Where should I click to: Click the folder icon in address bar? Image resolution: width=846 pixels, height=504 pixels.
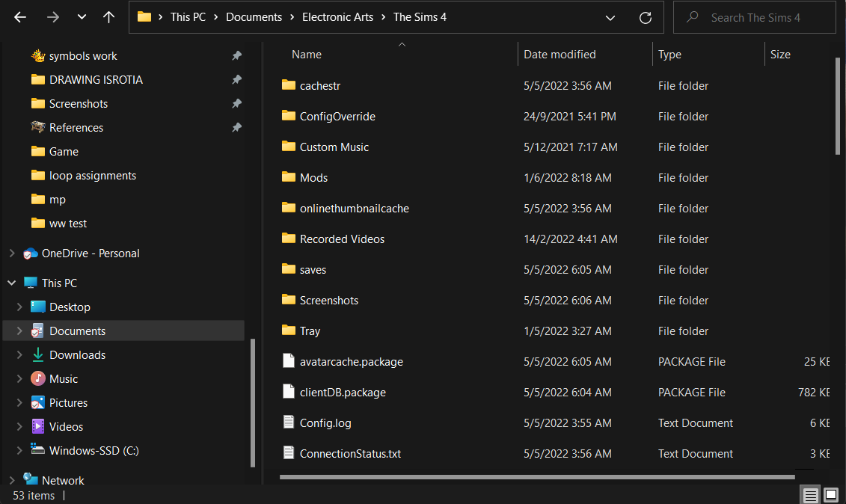point(144,16)
